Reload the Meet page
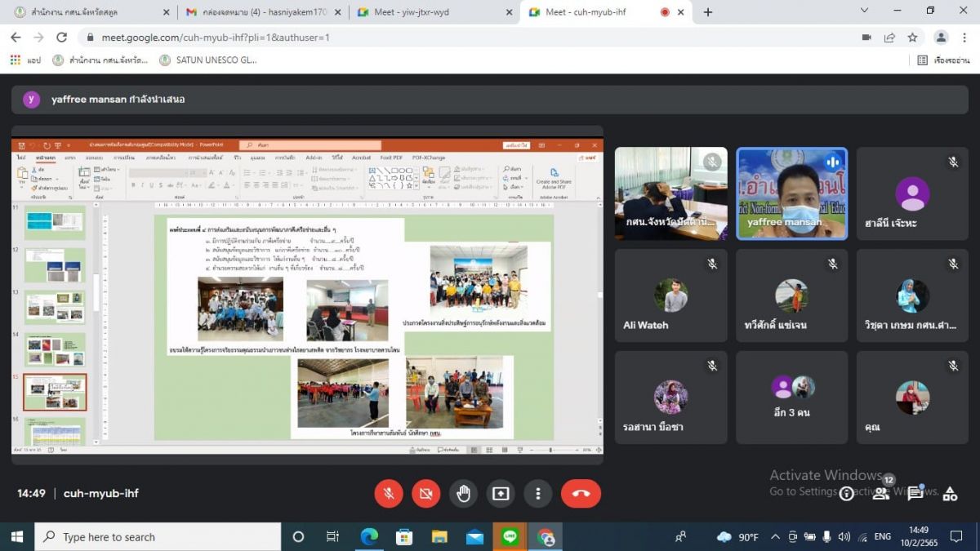 tap(61, 38)
